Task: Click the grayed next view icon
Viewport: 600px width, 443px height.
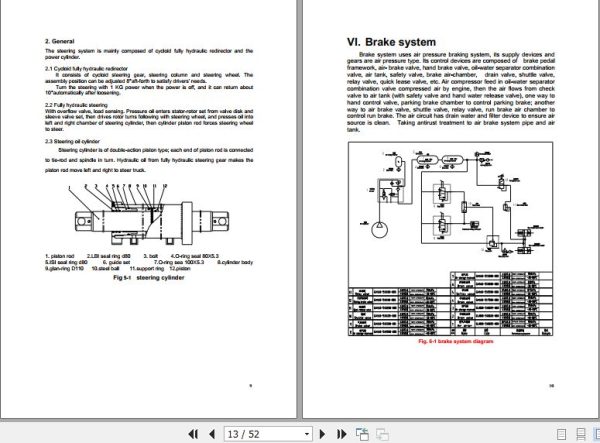Action: (x=382, y=434)
